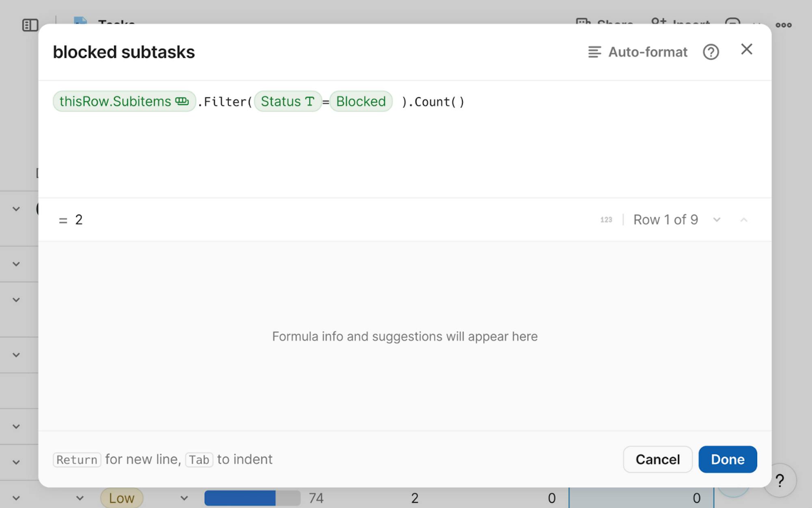812x508 pixels.
Task: Close the blocked subtasks formula editor
Action: point(746,49)
